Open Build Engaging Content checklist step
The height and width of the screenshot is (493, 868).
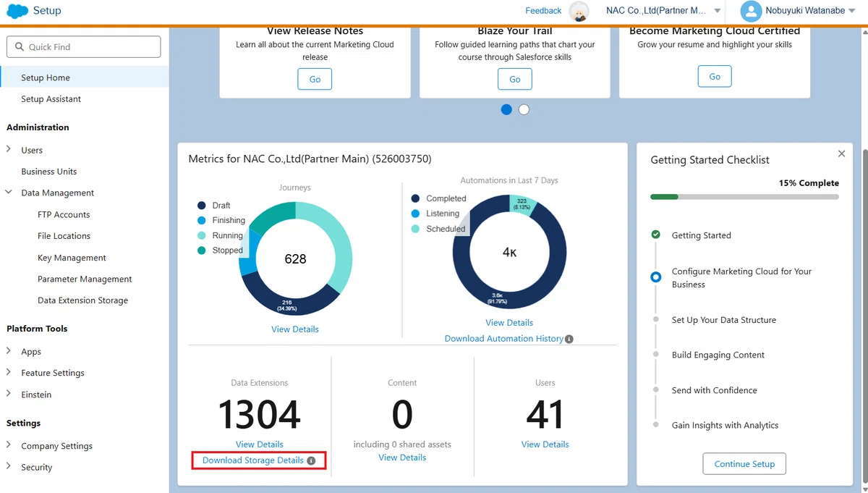(718, 355)
